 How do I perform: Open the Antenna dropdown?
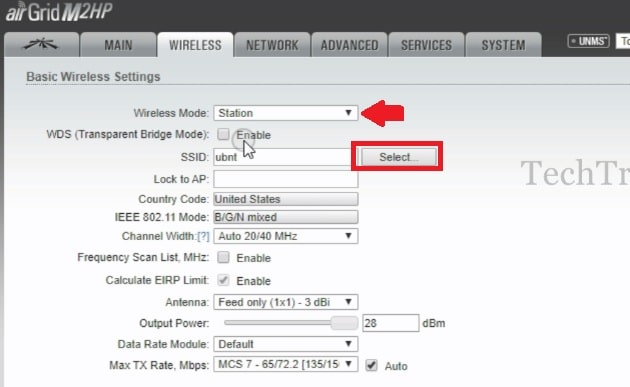click(286, 302)
